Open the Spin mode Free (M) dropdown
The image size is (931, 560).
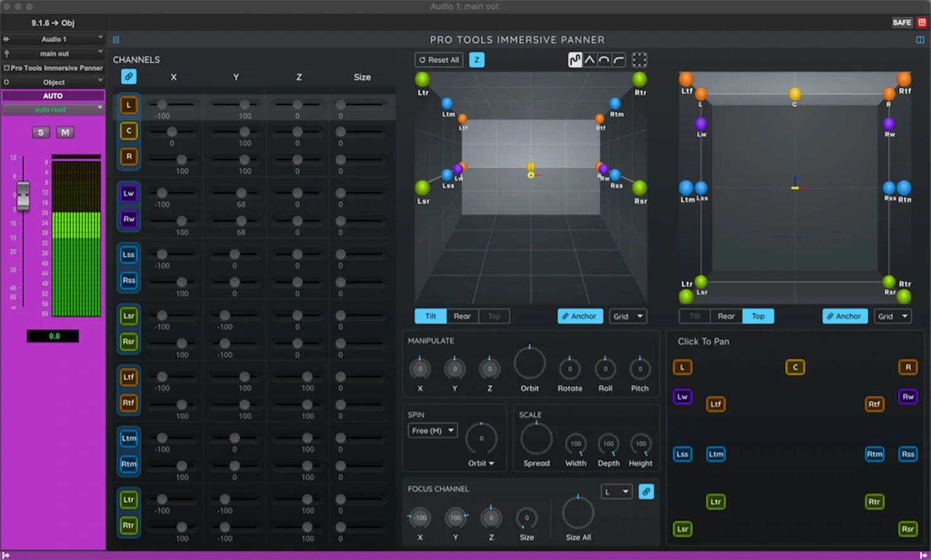point(433,431)
